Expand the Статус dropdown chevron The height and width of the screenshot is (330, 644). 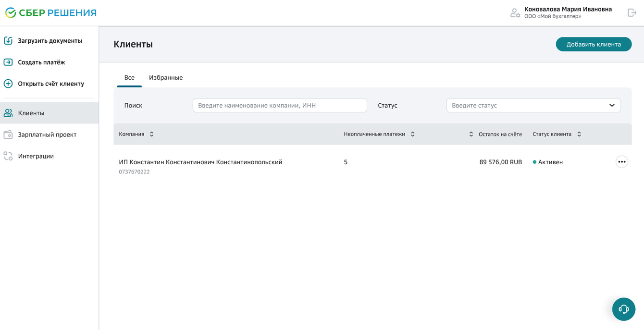pyautogui.click(x=612, y=106)
